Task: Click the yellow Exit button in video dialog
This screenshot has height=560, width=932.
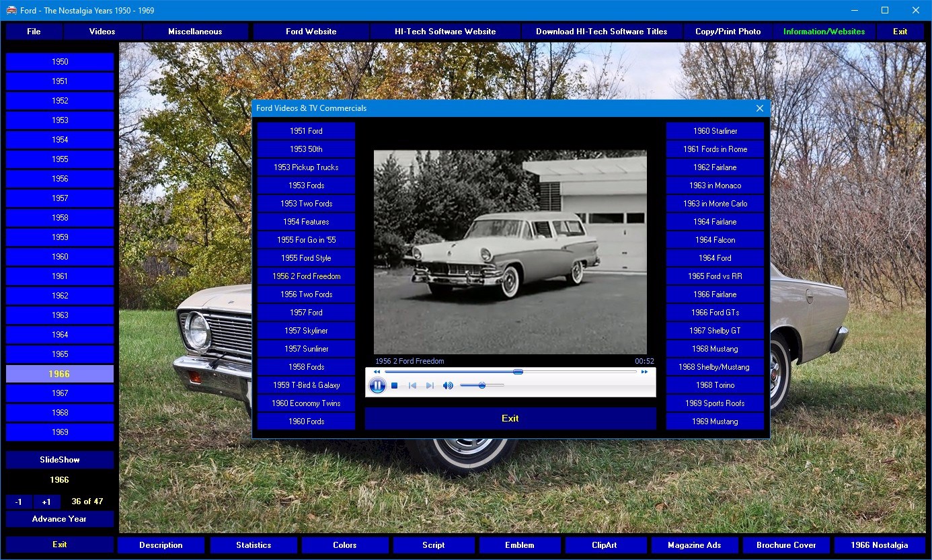Action: pyautogui.click(x=510, y=418)
